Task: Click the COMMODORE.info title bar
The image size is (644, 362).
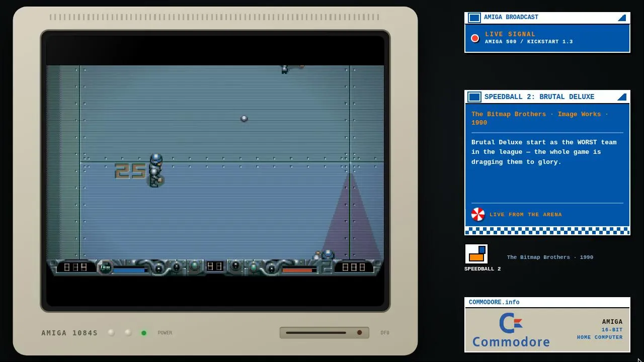Action: coord(547,302)
